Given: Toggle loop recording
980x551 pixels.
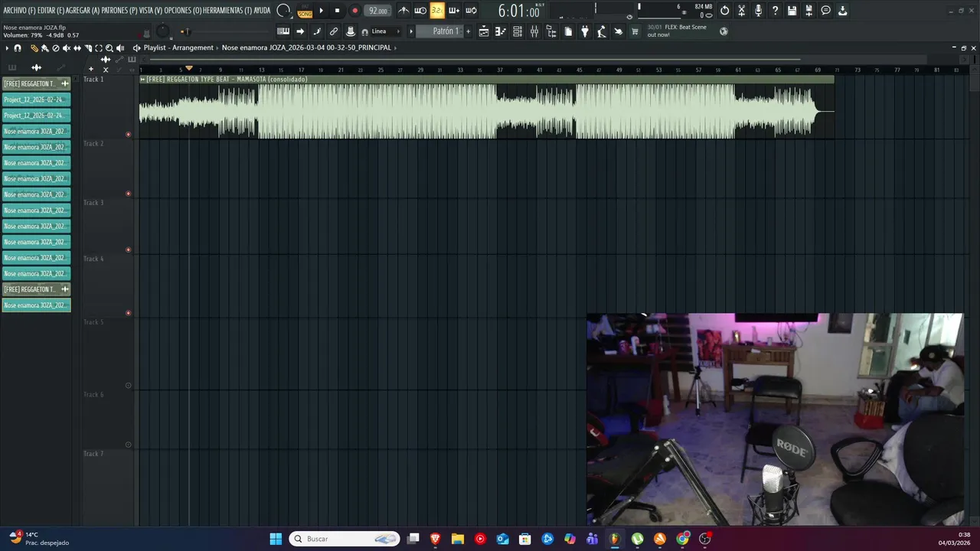Looking at the screenshot, I should point(471,11).
